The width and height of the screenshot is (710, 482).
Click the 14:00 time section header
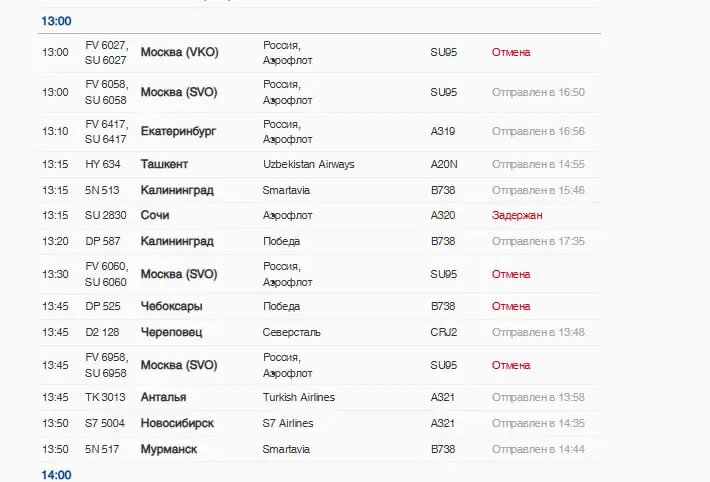pyautogui.click(x=56, y=474)
